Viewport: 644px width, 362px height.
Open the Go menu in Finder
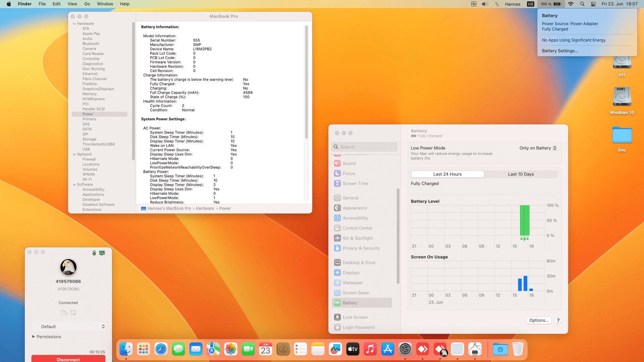[87, 4]
